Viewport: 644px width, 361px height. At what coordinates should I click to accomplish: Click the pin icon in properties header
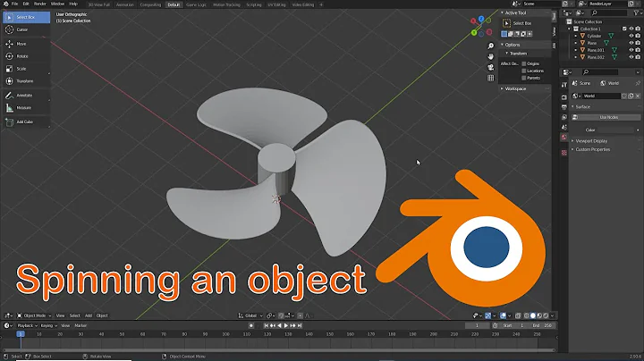point(638,83)
